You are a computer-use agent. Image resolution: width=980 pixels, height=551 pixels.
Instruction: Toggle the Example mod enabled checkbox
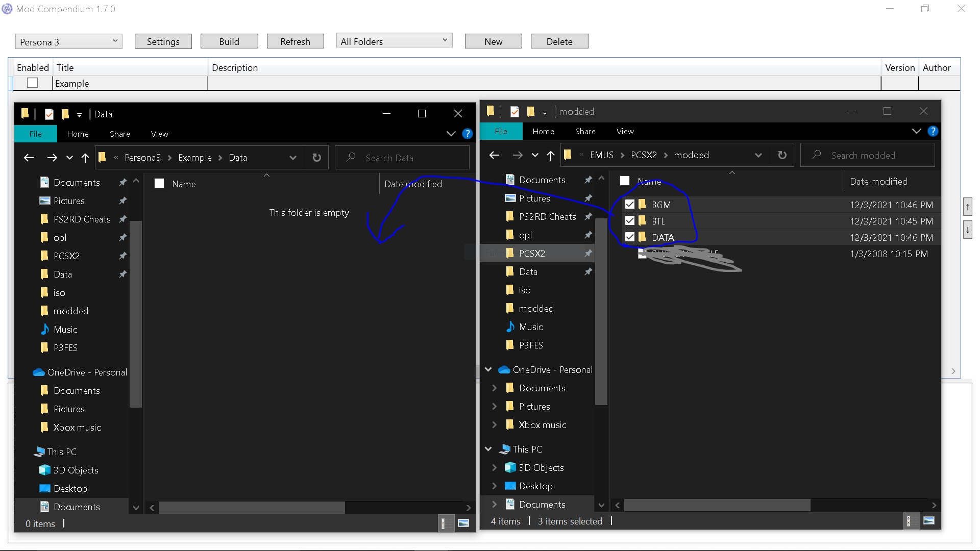click(x=32, y=84)
